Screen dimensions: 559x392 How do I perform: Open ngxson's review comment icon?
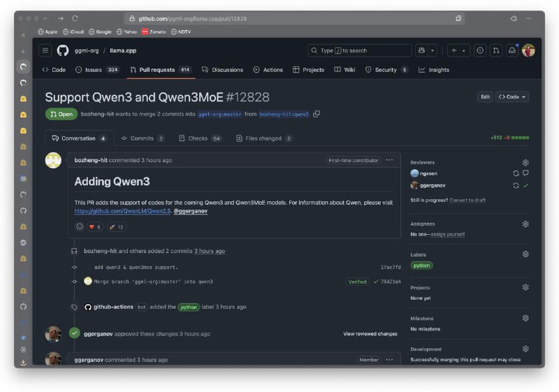pyautogui.click(x=525, y=173)
